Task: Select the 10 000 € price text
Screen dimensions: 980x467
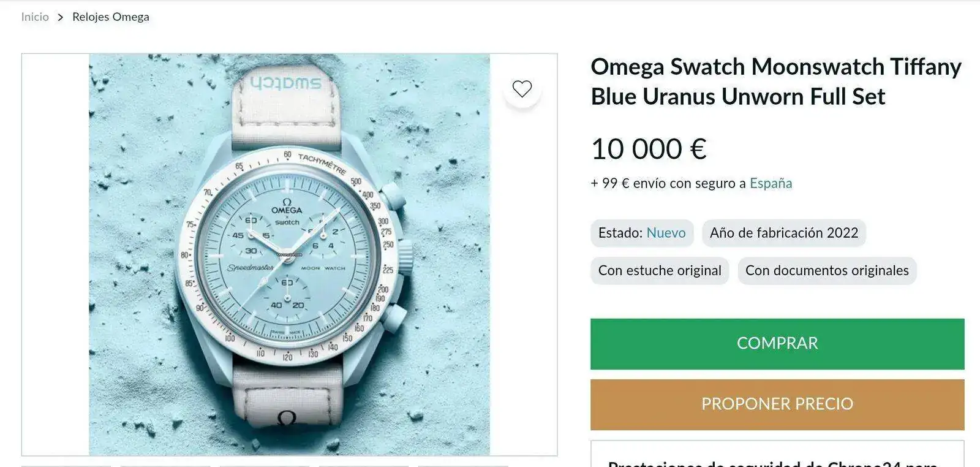Action: [649, 149]
